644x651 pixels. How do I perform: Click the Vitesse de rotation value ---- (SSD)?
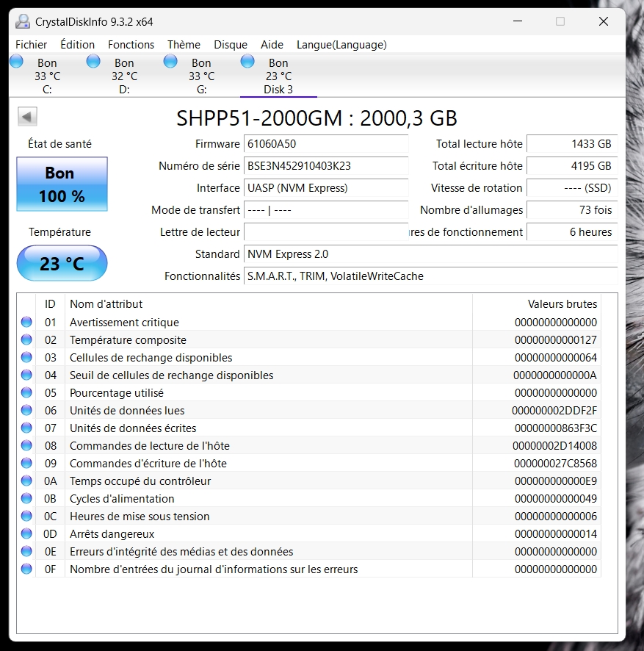[x=572, y=187]
